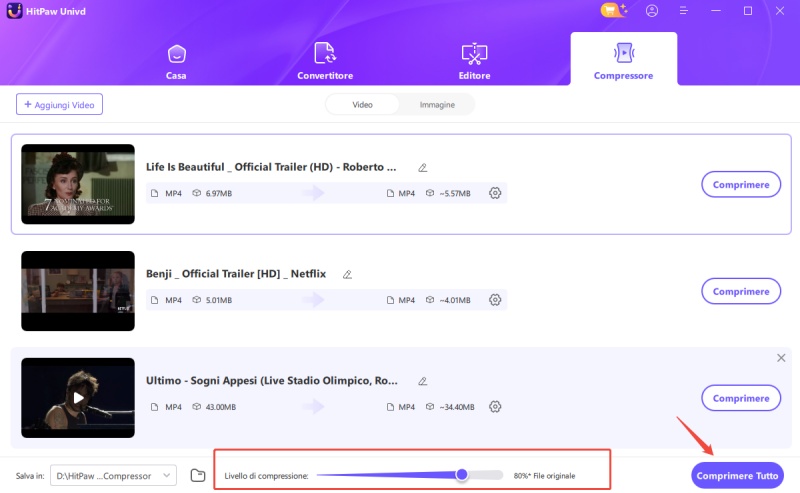Open compression settings gear for Benji trailer

(x=495, y=300)
